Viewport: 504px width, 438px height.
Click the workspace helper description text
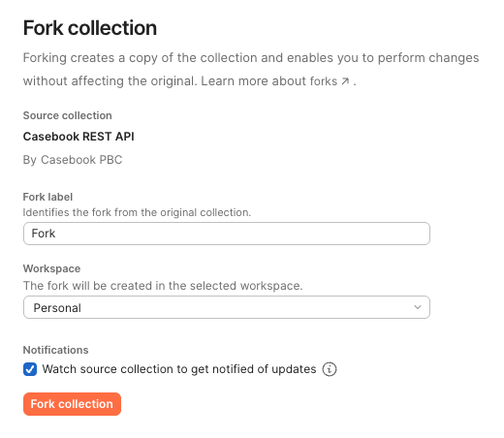[163, 286]
